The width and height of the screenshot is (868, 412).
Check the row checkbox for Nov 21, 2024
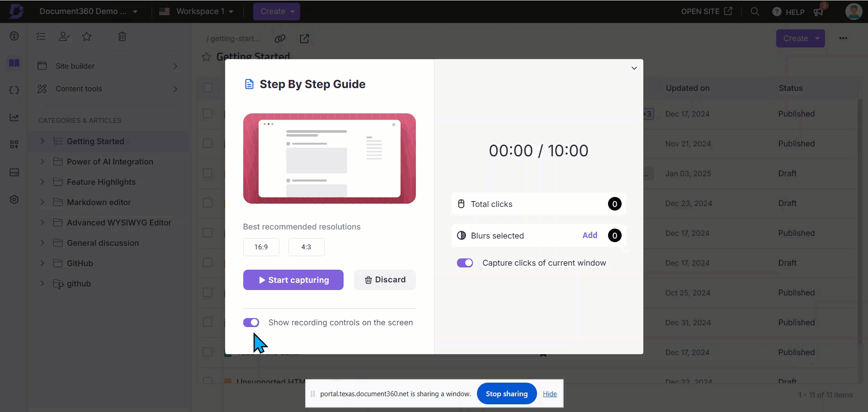208,143
